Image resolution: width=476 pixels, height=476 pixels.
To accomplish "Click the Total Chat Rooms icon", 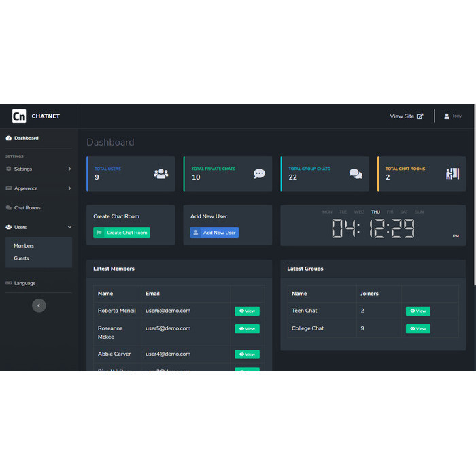I will (x=452, y=173).
